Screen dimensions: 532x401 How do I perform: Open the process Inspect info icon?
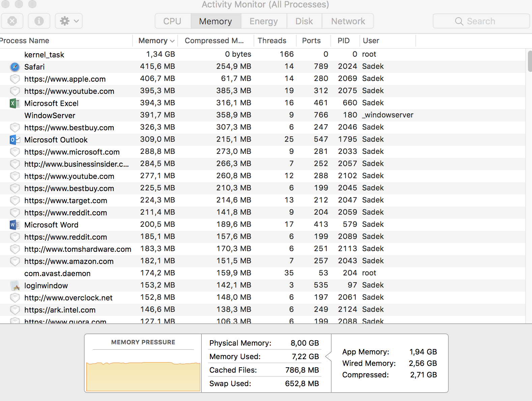(39, 21)
